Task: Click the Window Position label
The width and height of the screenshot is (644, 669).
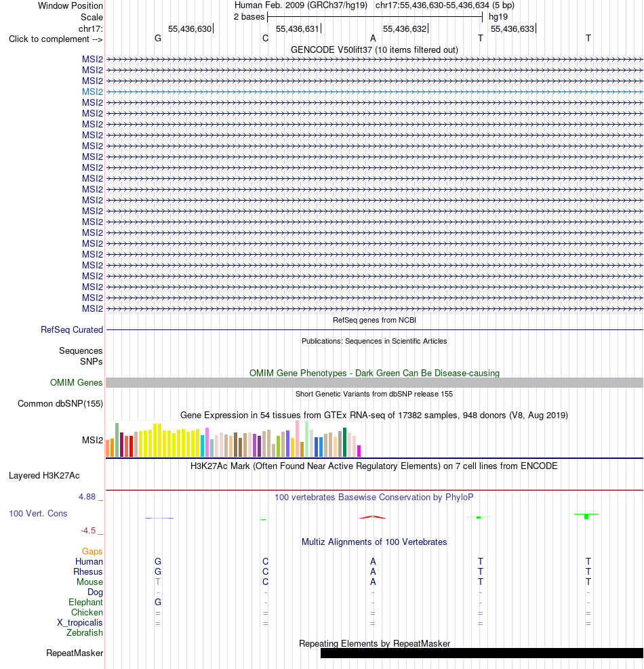Action: pos(71,6)
